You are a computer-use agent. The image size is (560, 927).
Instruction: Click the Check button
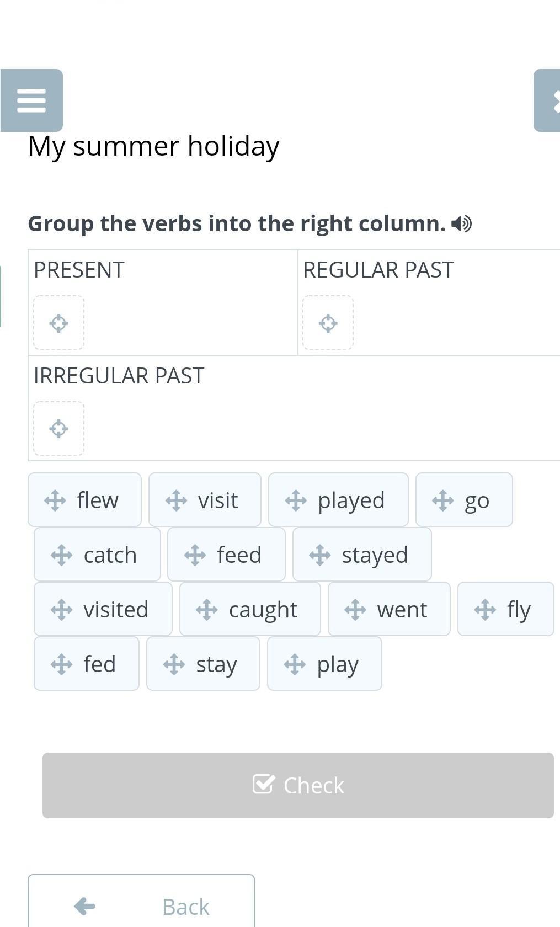click(298, 785)
